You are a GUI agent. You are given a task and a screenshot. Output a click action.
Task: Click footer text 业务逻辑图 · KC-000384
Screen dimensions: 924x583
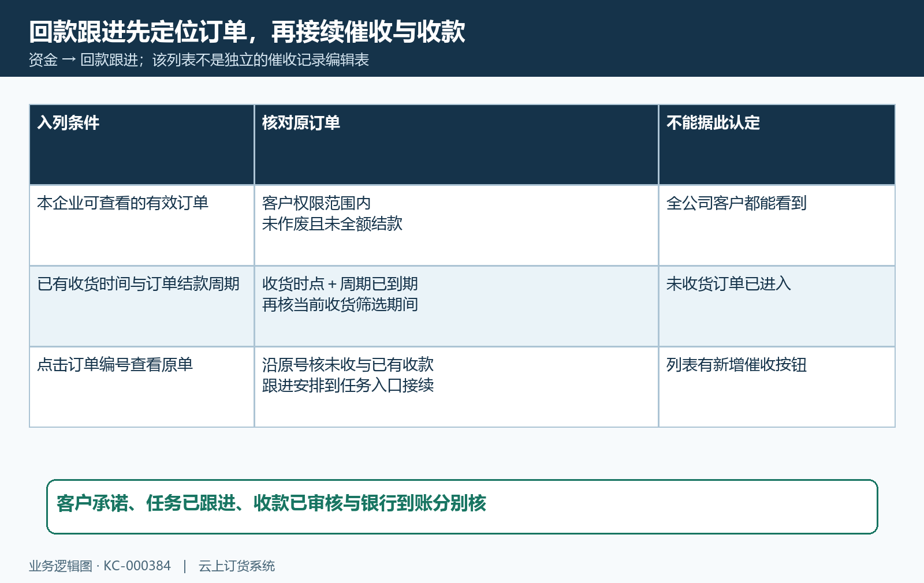coord(100,566)
